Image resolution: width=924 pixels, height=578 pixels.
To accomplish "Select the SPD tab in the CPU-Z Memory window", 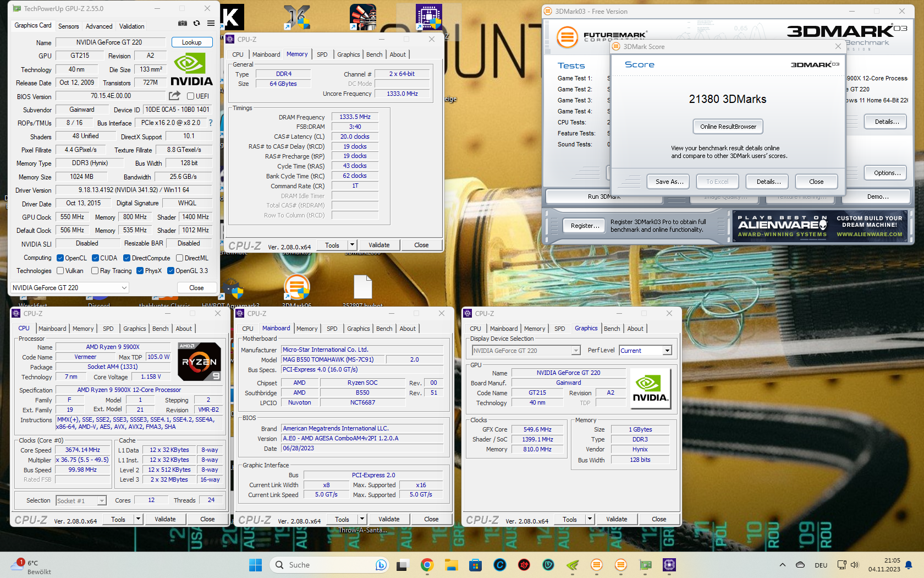I will [x=322, y=54].
